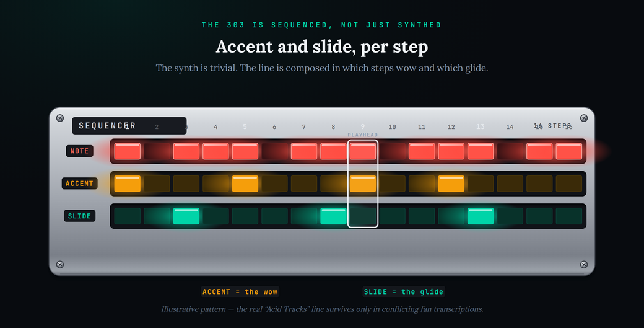Set an ACCENT on step 7
644x328 pixels.
(x=304, y=184)
